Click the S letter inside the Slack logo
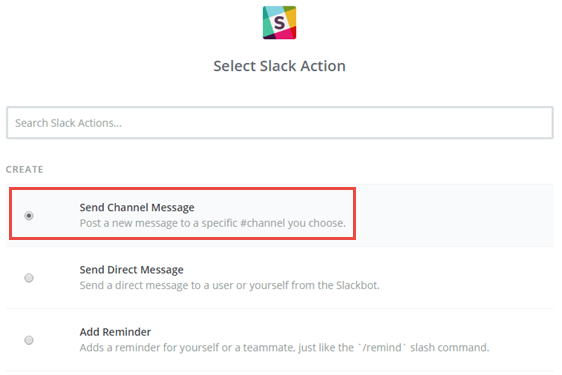 point(279,23)
